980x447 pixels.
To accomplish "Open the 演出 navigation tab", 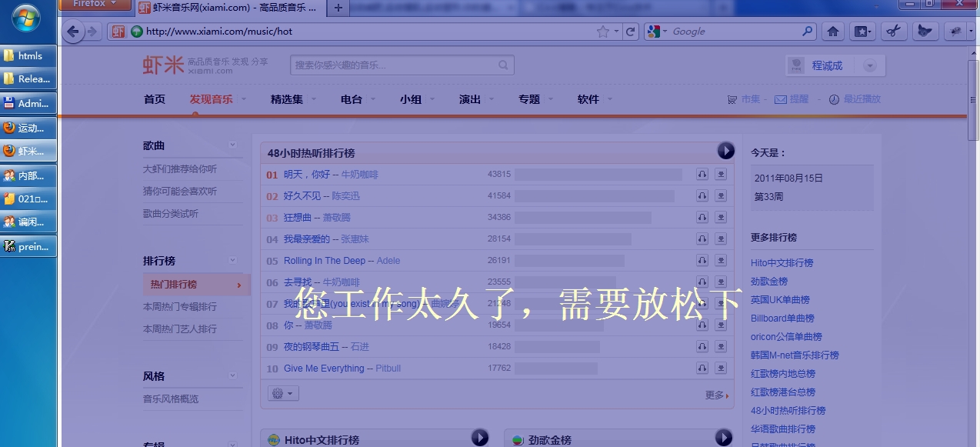I will pos(470,99).
